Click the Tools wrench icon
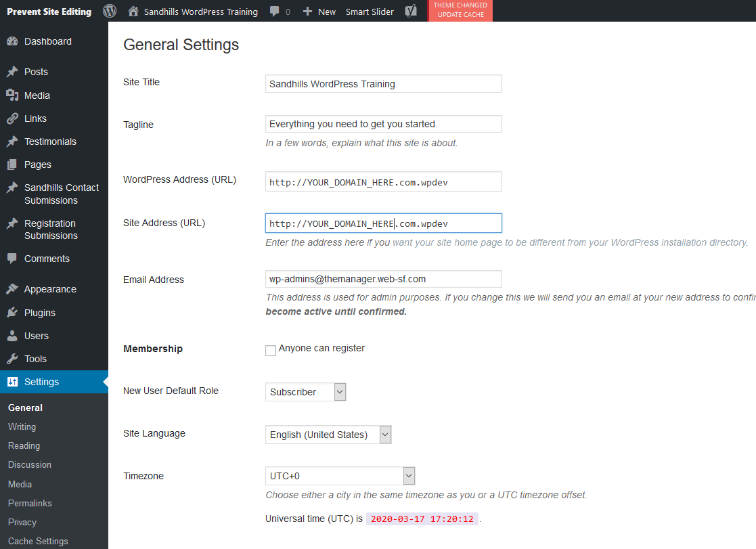This screenshot has height=549, width=756. pos(13,359)
